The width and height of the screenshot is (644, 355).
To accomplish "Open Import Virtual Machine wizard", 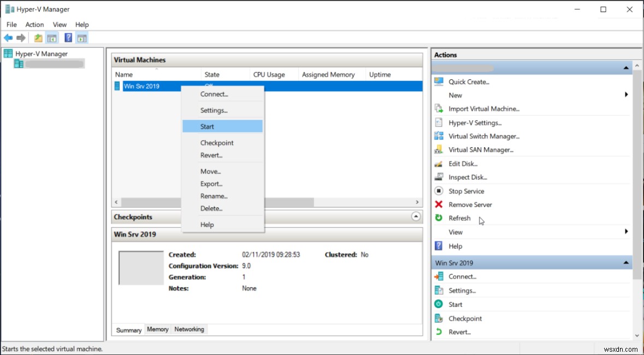I will pyautogui.click(x=484, y=108).
